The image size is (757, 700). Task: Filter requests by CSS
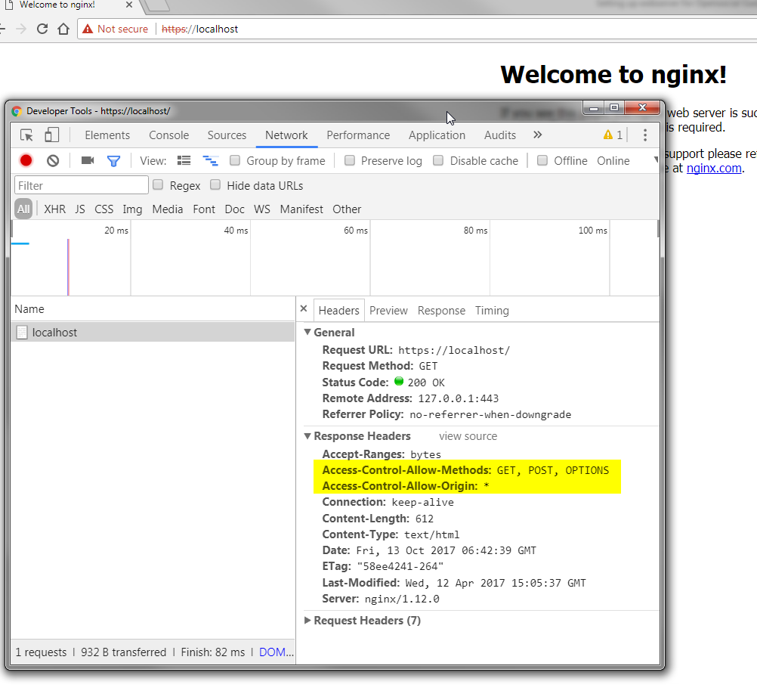coord(104,209)
